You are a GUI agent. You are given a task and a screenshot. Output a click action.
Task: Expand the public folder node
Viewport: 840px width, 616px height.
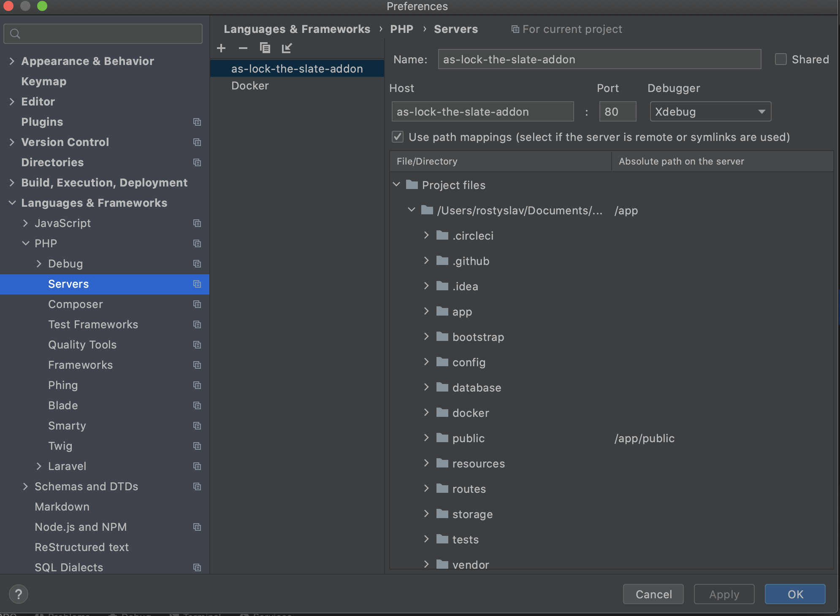[426, 438]
